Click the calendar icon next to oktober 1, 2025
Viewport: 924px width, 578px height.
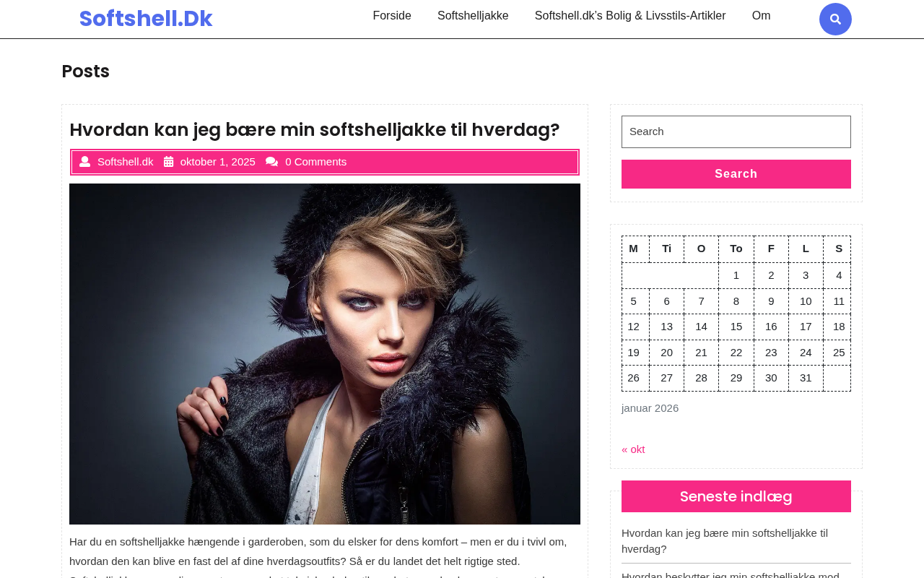coord(168,162)
